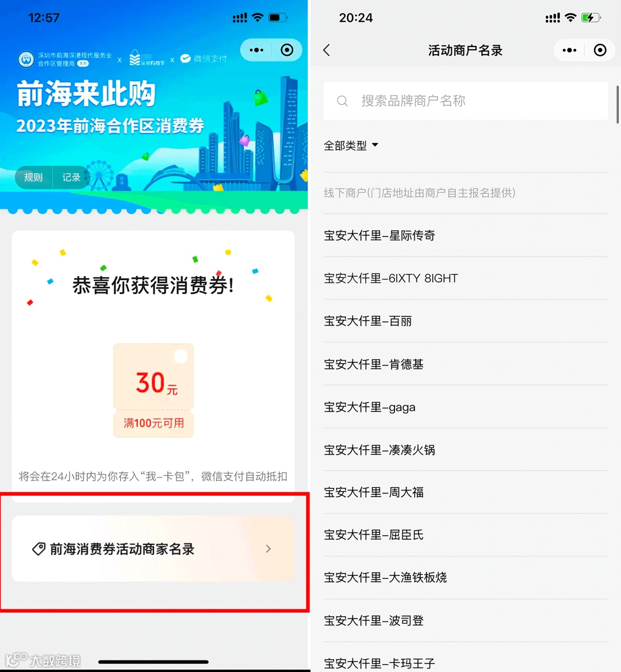Tap the circle close icon on coupon page
The image size is (621, 672).
287,50
